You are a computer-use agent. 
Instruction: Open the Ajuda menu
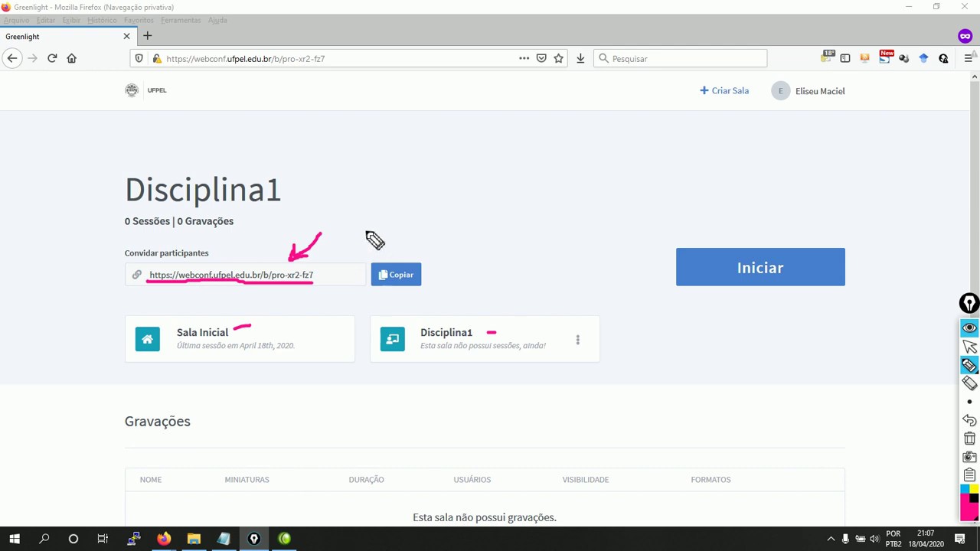coord(217,20)
